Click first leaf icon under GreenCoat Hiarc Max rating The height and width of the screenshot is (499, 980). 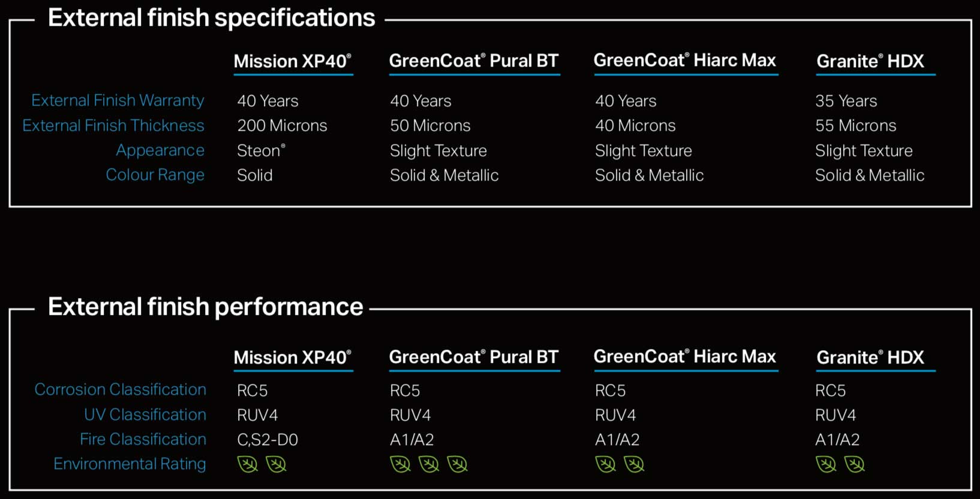point(605,464)
